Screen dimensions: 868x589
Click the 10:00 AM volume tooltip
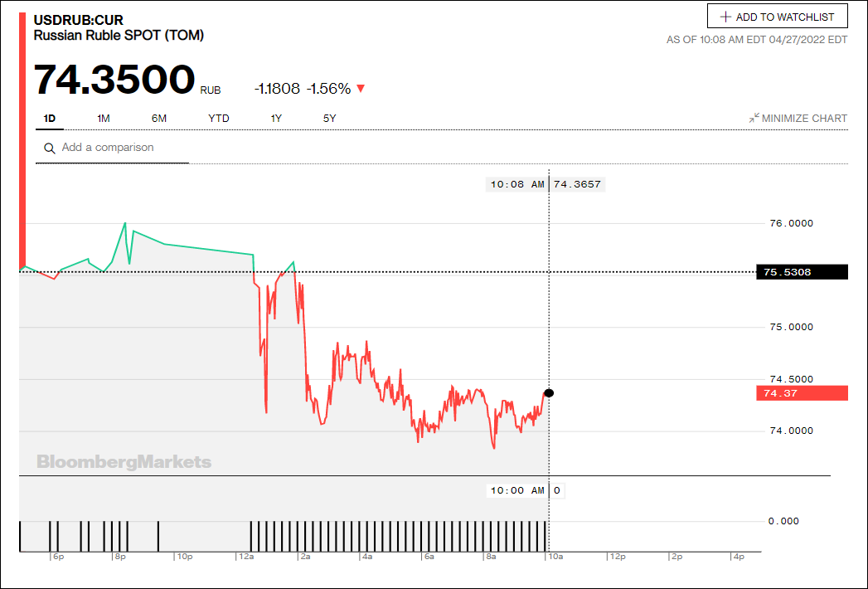[x=526, y=490]
